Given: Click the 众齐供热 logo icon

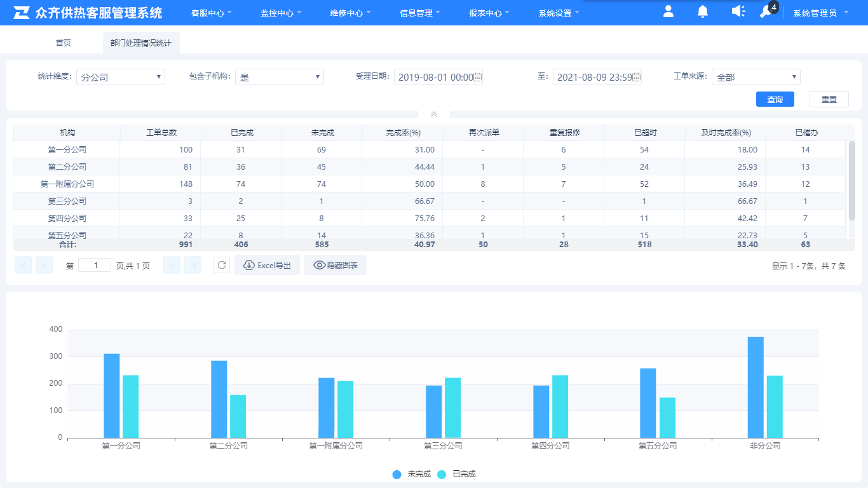Looking at the screenshot, I should tap(22, 13).
